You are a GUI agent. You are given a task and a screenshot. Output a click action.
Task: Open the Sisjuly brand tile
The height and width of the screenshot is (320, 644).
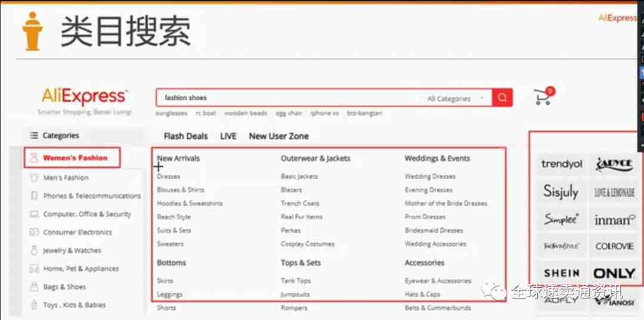tap(562, 192)
